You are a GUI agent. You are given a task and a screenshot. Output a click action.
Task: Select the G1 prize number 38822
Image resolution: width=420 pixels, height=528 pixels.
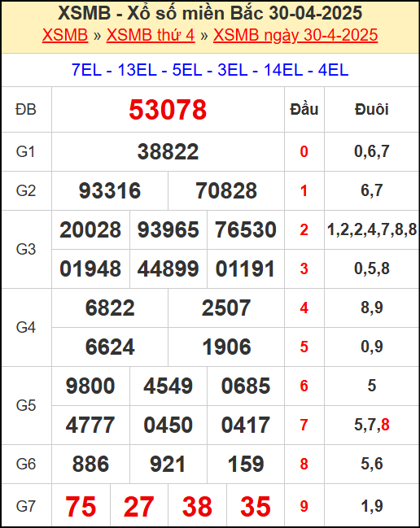coord(168,151)
